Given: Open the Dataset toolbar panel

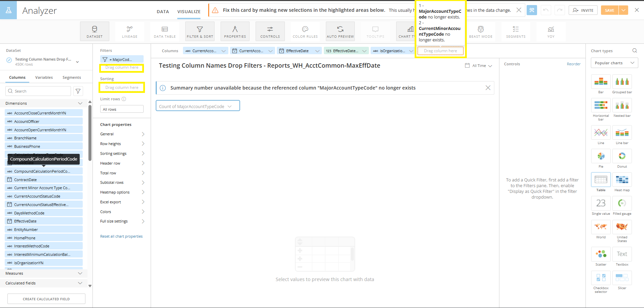Looking at the screenshot, I should click(x=94, y=31).
